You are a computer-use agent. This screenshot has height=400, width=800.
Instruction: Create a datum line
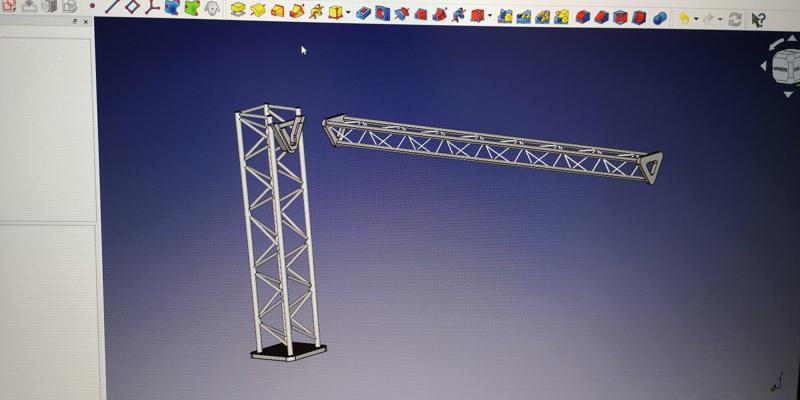point(112,6)
